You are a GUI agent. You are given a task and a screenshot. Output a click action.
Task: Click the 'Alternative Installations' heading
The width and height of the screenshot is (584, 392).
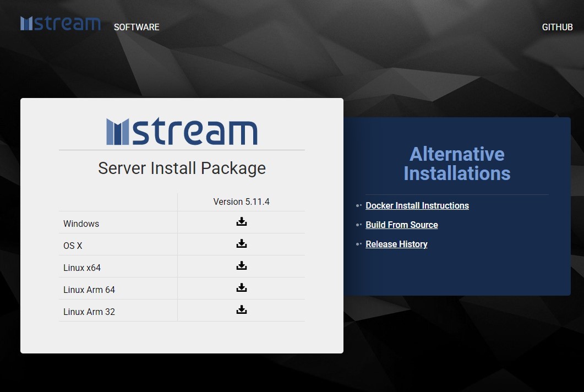click(457, 164)
